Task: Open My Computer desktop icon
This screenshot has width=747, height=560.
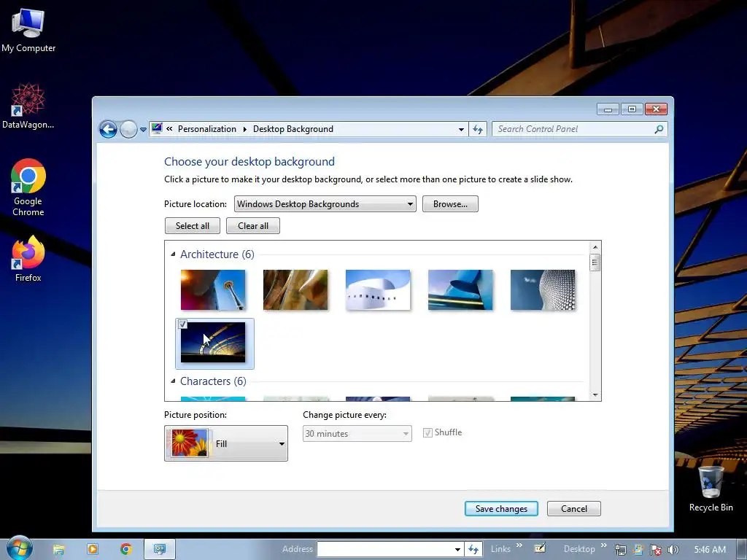Action: coord(28,29)
